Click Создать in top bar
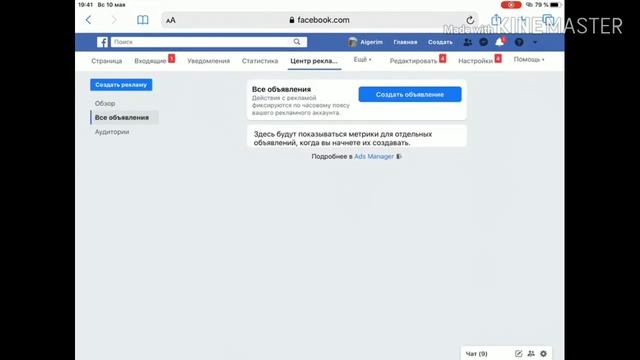640x360 pixels. point(440,42)
